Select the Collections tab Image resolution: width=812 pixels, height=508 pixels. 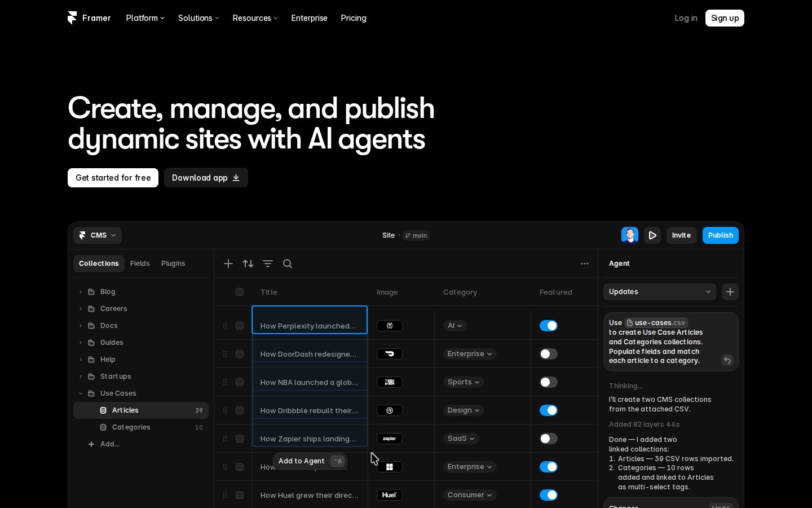pos(99,264)
